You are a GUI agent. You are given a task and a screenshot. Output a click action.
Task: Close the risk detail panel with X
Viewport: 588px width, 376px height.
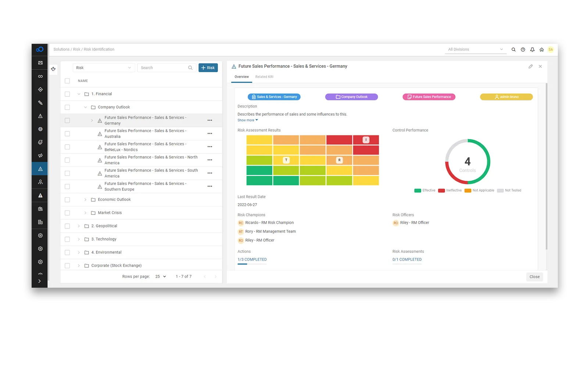click(540, 67)
